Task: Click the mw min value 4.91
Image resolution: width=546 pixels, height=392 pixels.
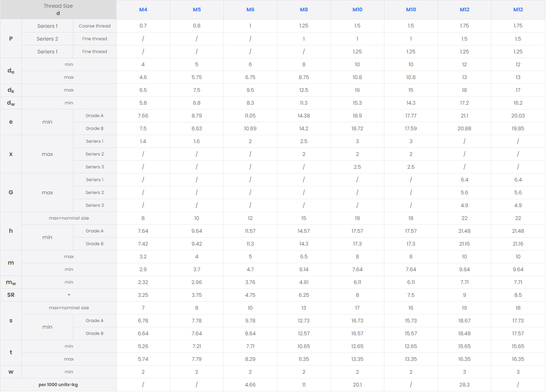Action: coord(304,282)
